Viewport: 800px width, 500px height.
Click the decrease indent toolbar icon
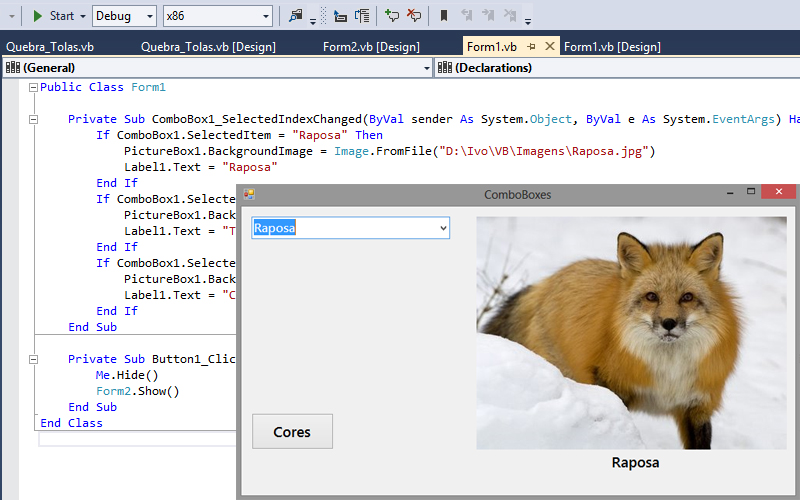(340, 16)
